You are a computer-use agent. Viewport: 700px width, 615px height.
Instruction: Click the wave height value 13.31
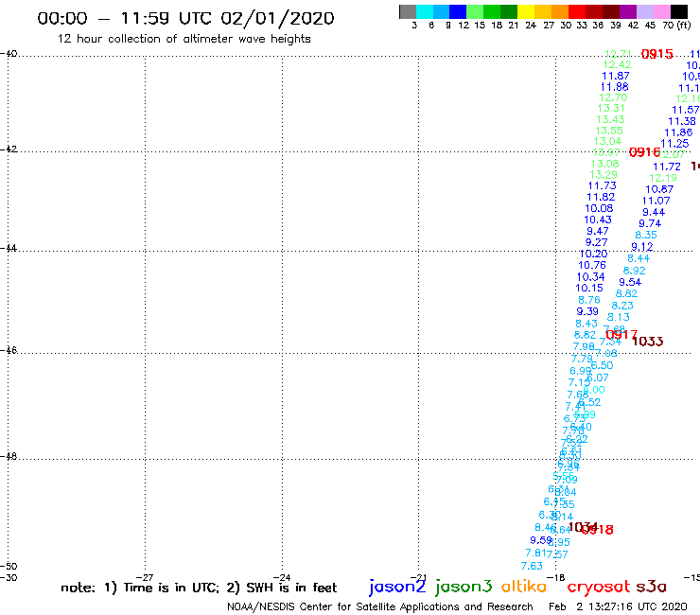tap(611, 108)
